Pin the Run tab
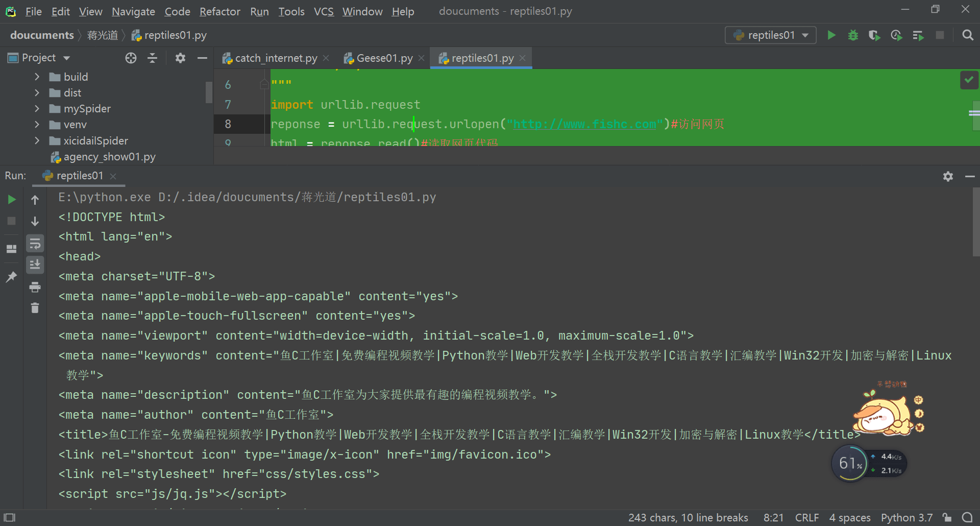The image size is (980, 526). click(12, 277)
